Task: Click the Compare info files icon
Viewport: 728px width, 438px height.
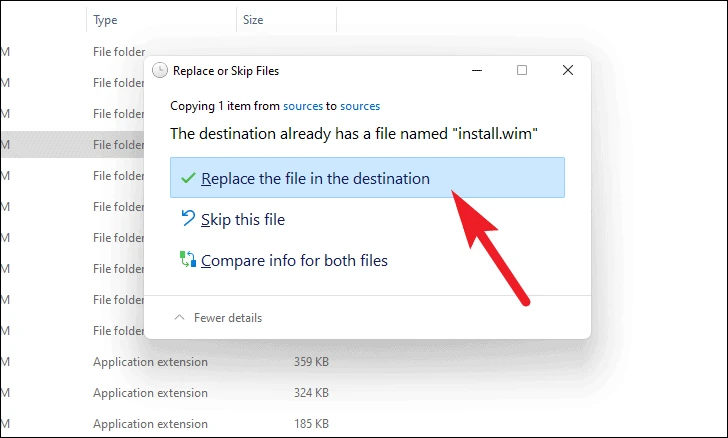Action: pyautogui.click(x=187, y=260)
